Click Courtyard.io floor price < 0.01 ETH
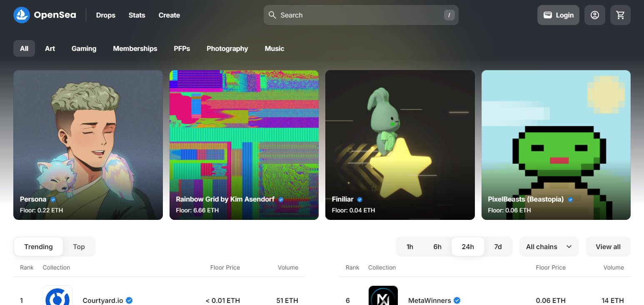Image resolution: width=644 pixels, height=305 pixels. [x=223, y=300]
